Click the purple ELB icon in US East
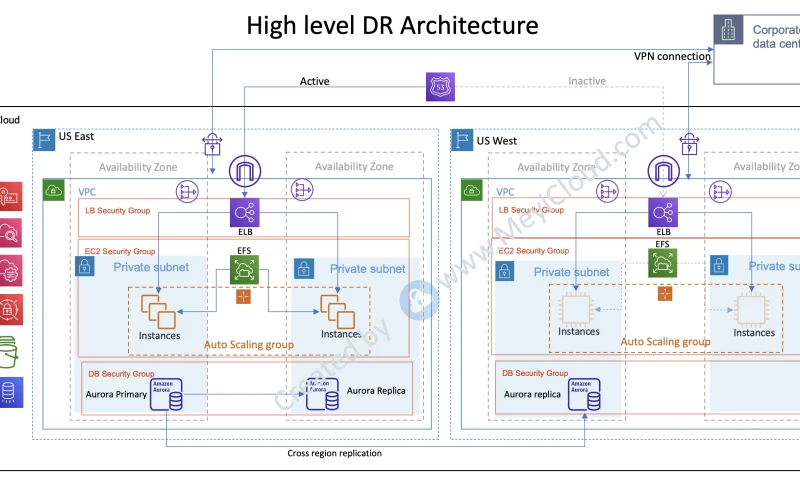 click(x=245, y=212)
